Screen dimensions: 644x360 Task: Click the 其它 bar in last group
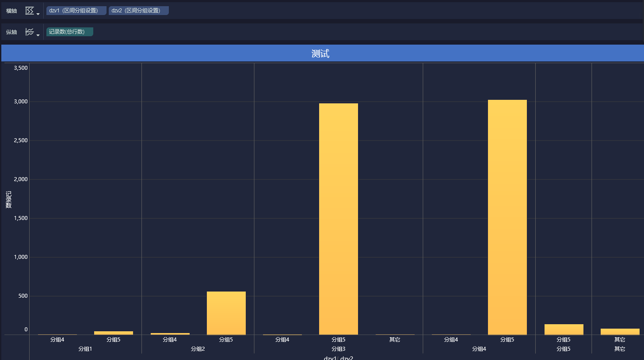coord(620,332)
